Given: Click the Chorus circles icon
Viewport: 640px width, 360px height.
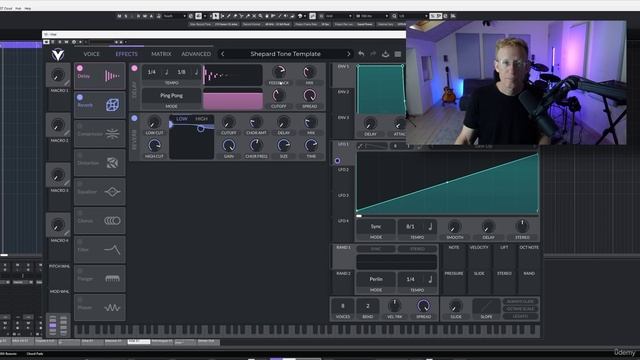Looking at the screenshot, I should tap(112, 221).
